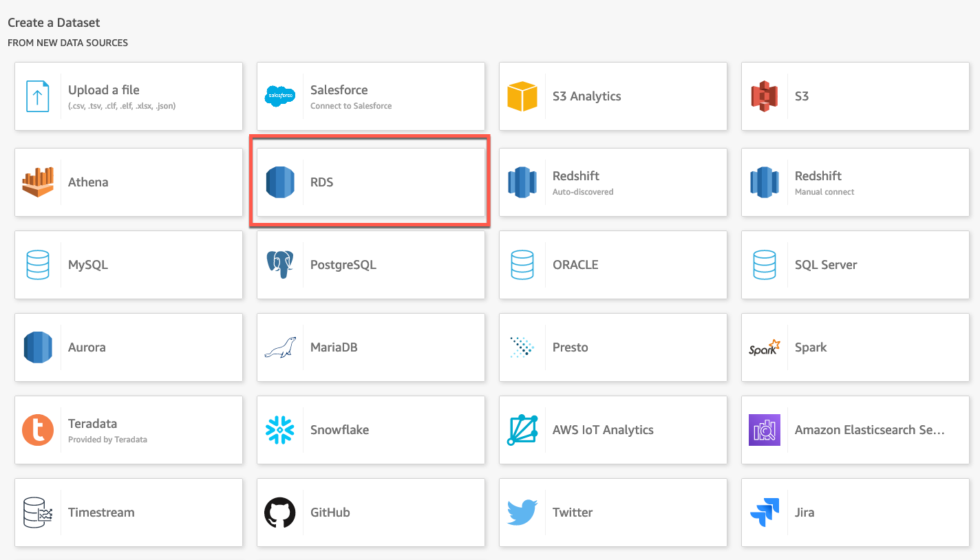Select the Twitter bird icon

pyautogui.click(x=522, y=513)
